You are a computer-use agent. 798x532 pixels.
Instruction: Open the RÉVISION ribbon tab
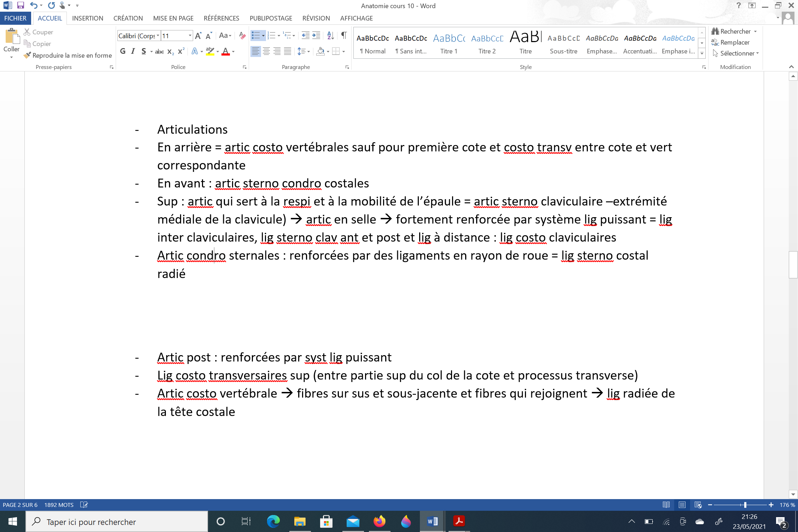[316, 18]
